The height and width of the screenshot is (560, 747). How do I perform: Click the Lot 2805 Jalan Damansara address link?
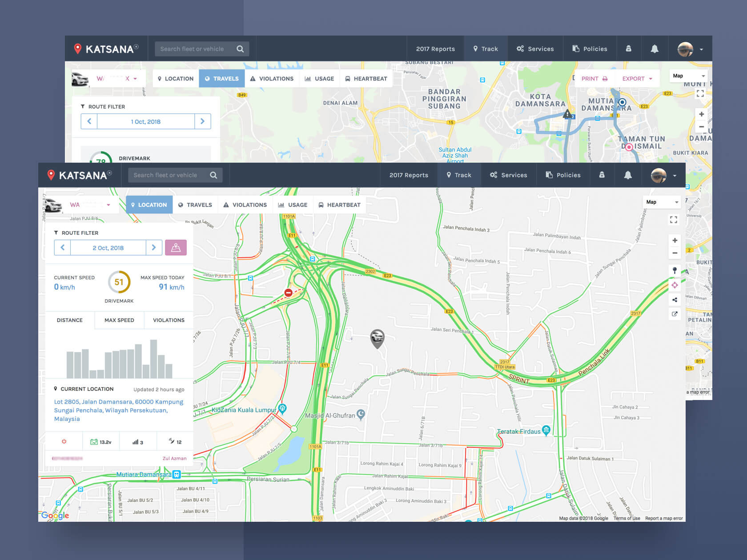[119, 410]
